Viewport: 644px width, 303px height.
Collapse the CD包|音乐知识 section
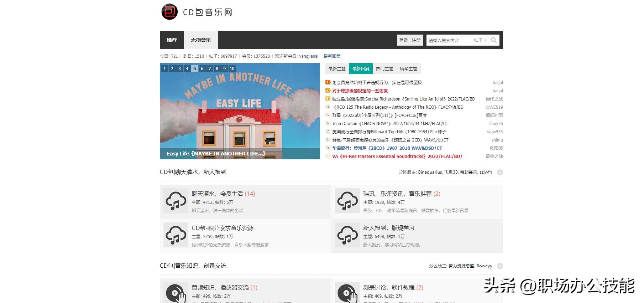[x=500, y=266]
